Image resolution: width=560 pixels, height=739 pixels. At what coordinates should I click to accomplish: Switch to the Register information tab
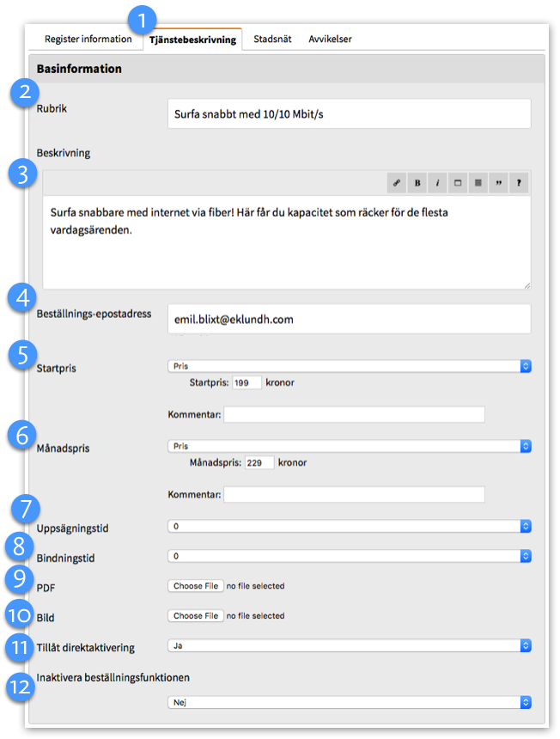point(88,39)
